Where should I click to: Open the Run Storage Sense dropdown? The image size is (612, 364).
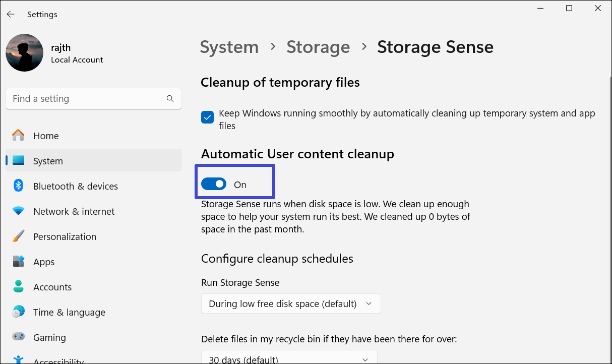(291, 304)
